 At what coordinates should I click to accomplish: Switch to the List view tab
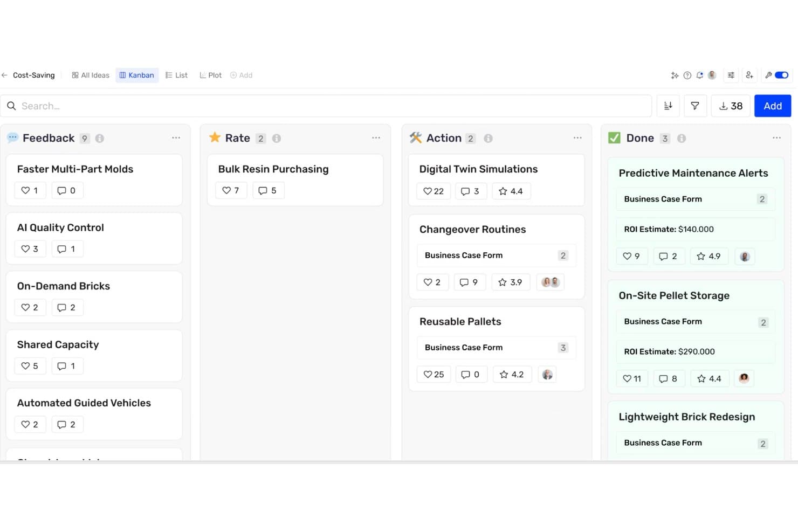pos(177,75)
